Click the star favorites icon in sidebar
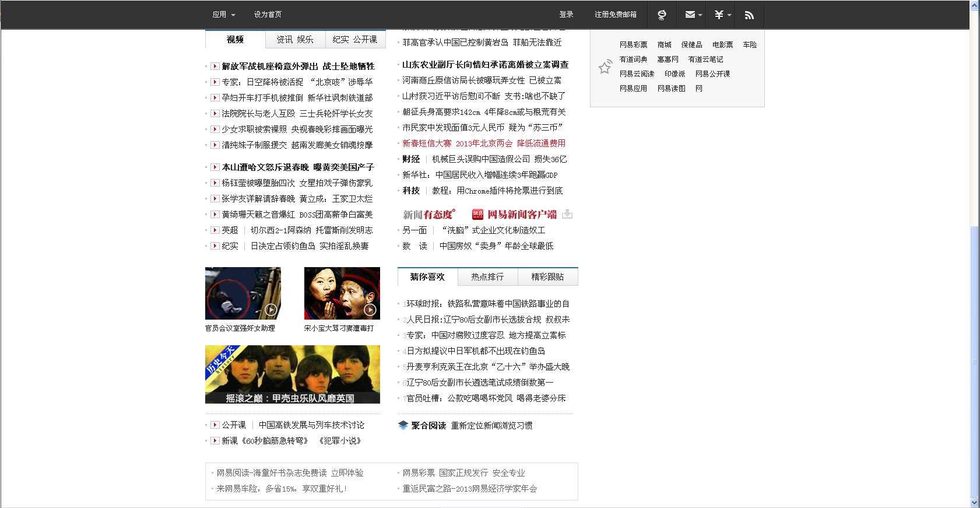Viewport: 980px width, 508px height. [605, 66]
